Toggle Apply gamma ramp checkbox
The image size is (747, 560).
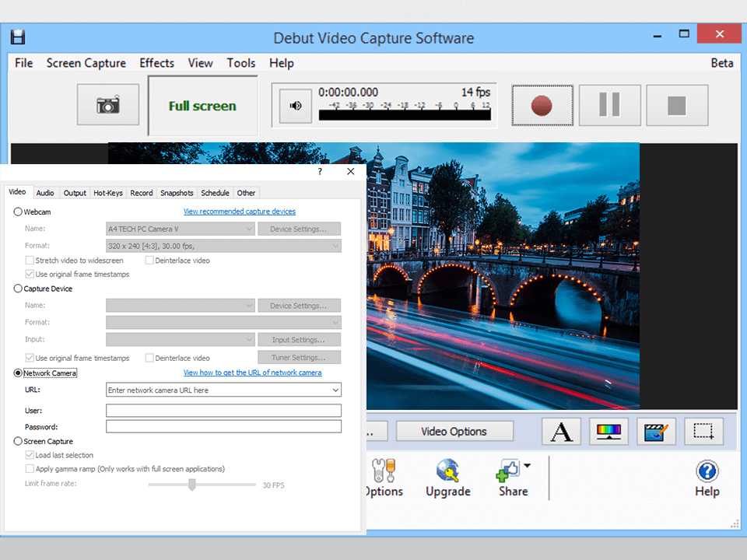30,469
